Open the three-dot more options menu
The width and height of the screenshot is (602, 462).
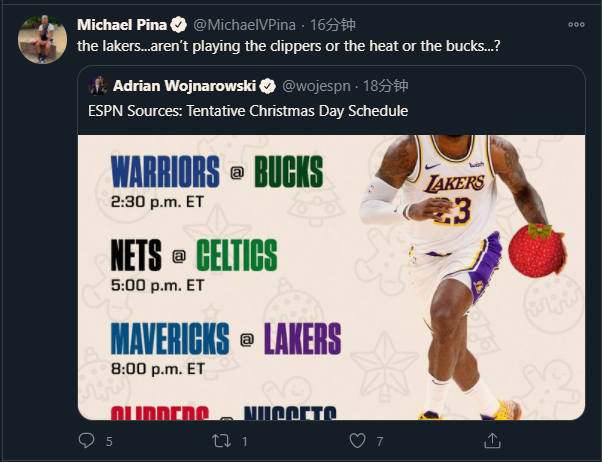point(576,24)
